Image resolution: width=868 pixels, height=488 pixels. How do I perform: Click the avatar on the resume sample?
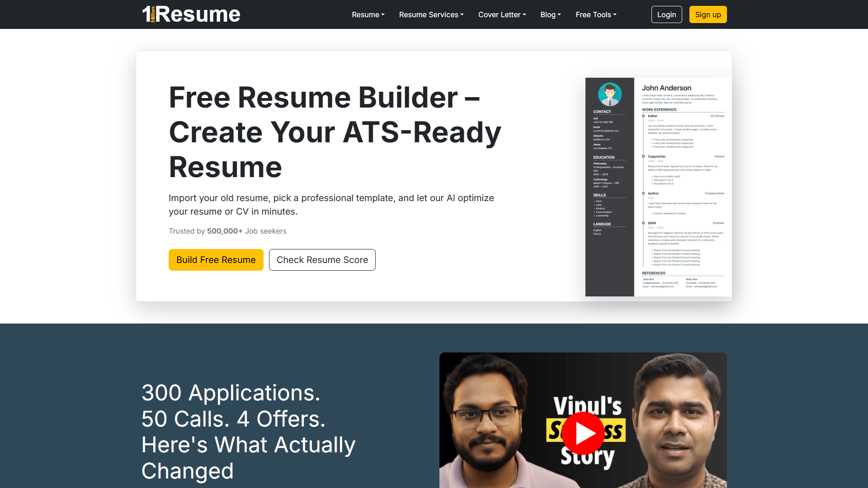(x=610, y=94)
